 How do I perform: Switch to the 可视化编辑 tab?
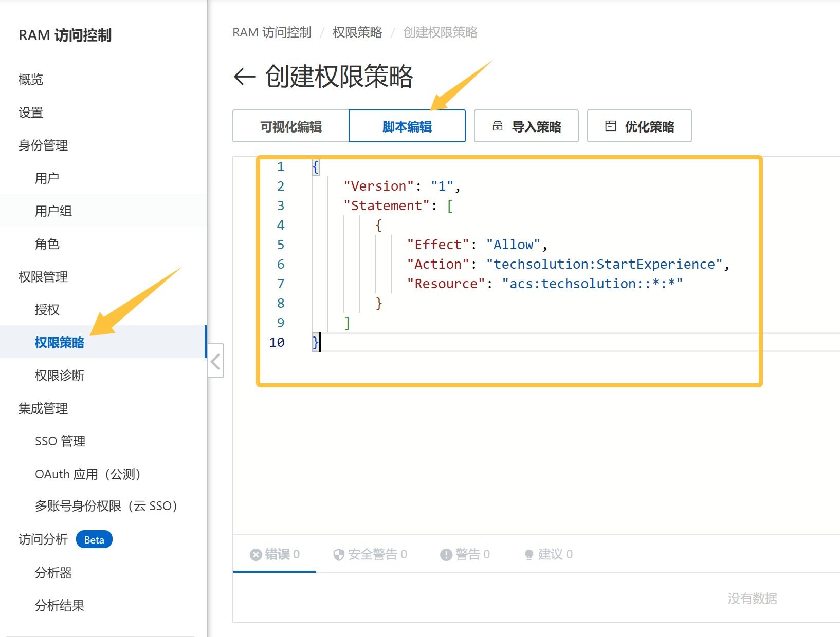coord(291,126)
